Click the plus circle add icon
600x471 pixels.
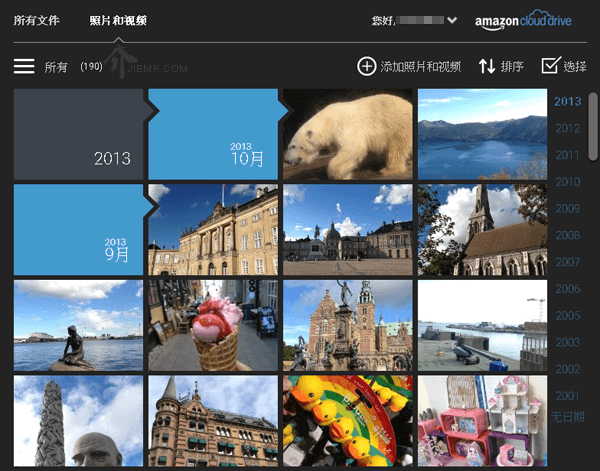[x=367, y=67]
